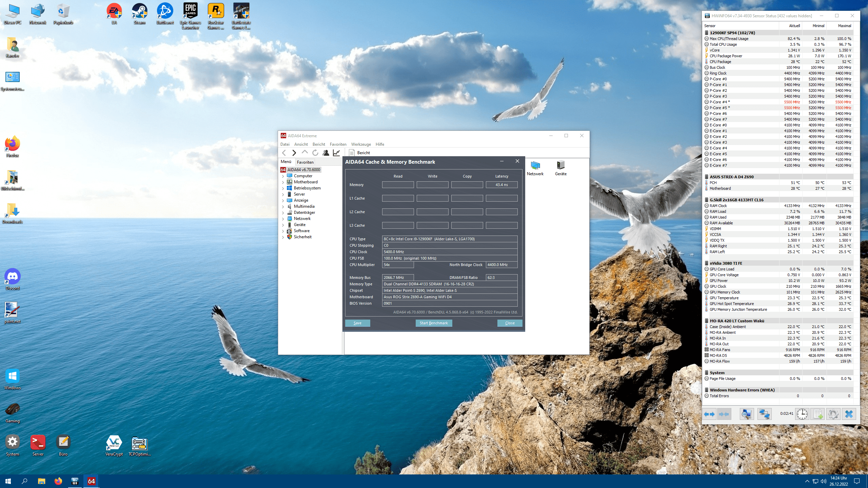Start HWiNFO logging with sheet-plus icon
This screenshot has height=488, width=868.
[x=817, y=414]
